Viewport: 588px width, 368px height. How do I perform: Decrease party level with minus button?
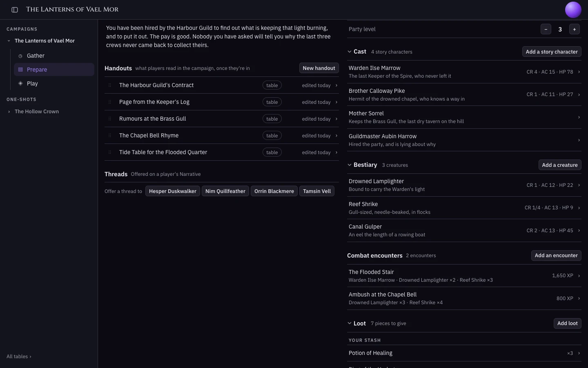546,29
